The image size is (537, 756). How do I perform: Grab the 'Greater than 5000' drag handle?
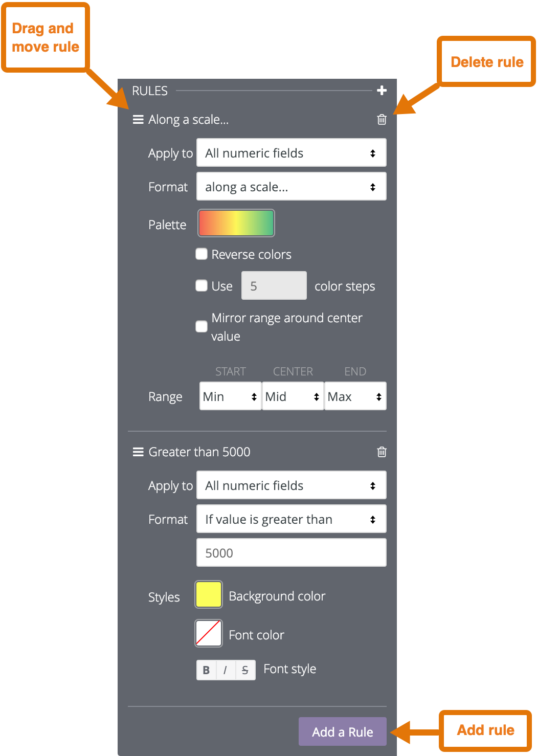(x=138, y=452)
